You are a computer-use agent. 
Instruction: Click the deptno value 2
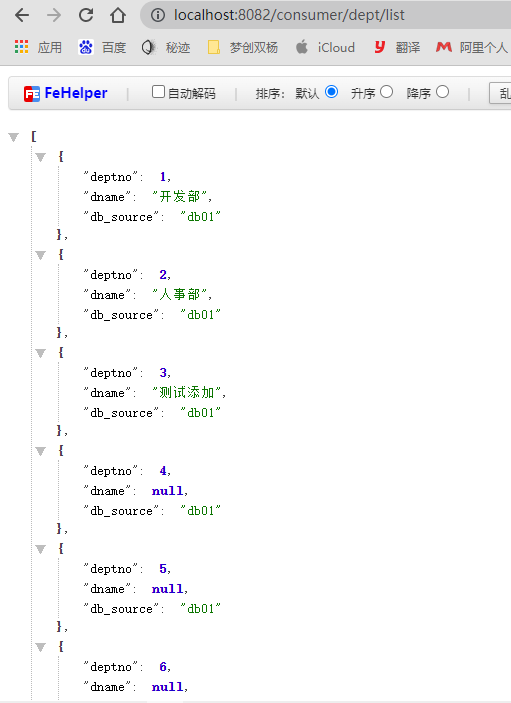click(163, 275)
